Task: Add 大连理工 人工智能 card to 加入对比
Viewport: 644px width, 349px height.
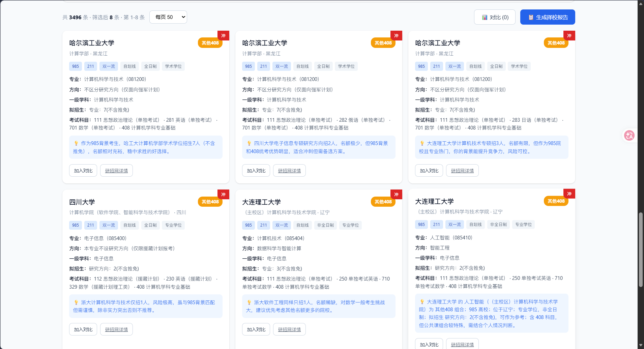Action: pos(429,344)
